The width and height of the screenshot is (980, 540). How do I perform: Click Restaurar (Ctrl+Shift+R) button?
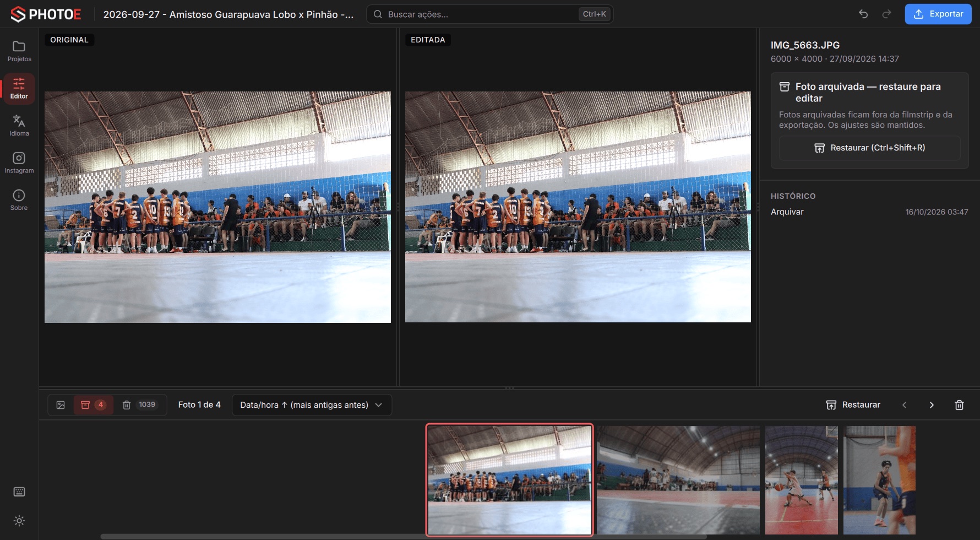pos(870,148)
